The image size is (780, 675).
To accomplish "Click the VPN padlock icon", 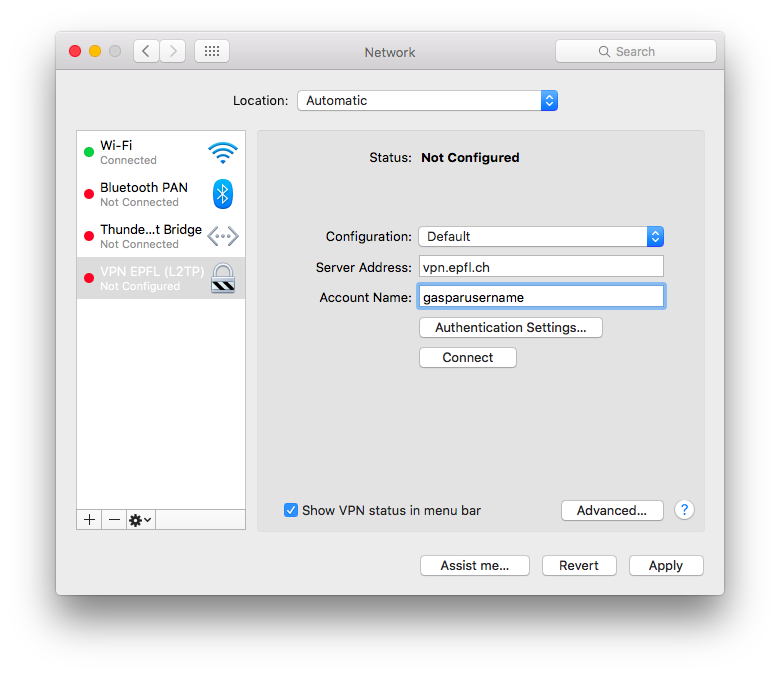I will (223, 278).
